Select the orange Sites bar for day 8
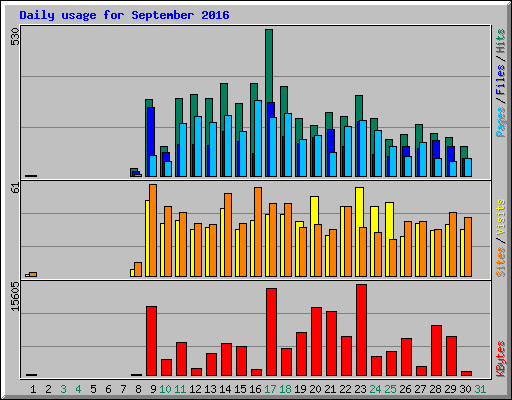 coord(138,270)
